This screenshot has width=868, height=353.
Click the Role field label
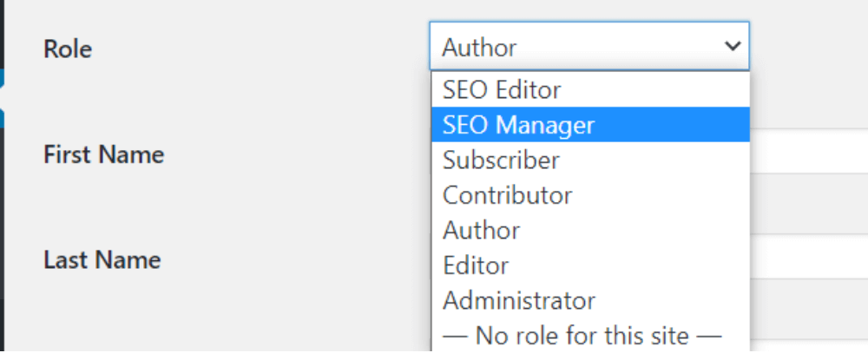[x=68, y=49]
